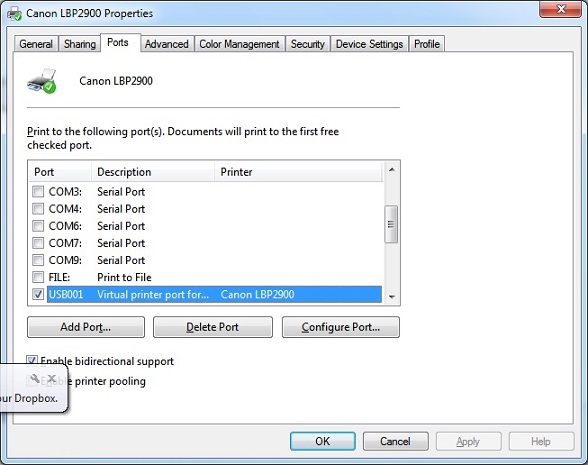Toggle Enable bidirectional support checkbox

(32, 361)
